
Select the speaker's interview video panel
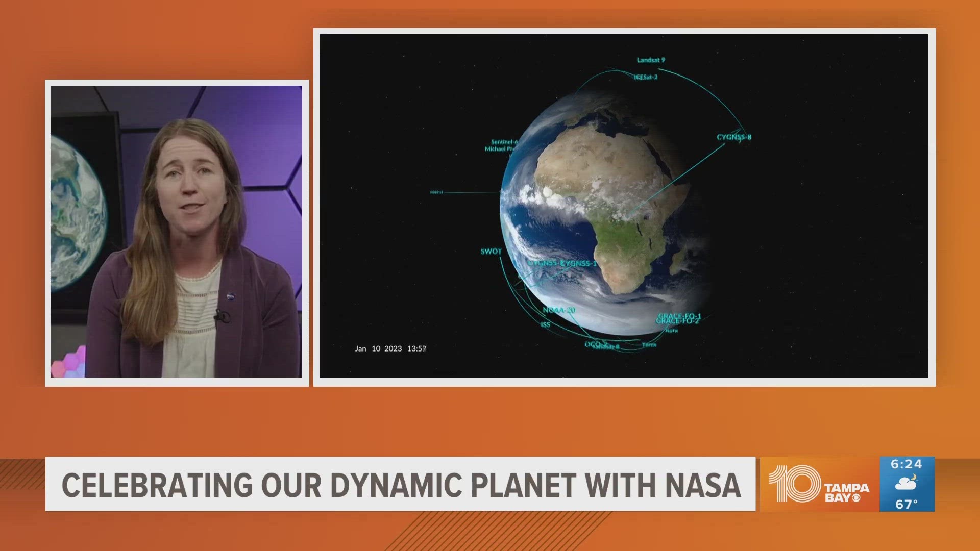pos(177,233)
